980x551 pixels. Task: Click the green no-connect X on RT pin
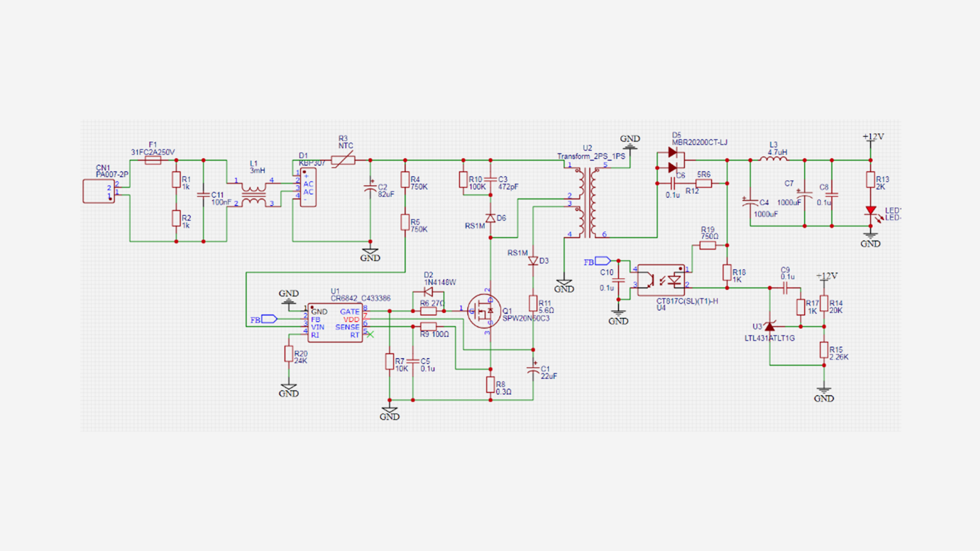click(x=370, y=335)
